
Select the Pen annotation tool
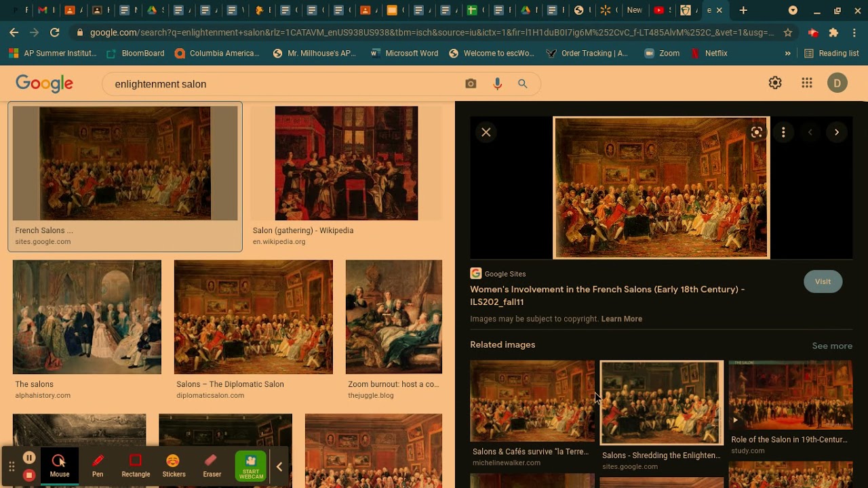click(x=98, y=466)
